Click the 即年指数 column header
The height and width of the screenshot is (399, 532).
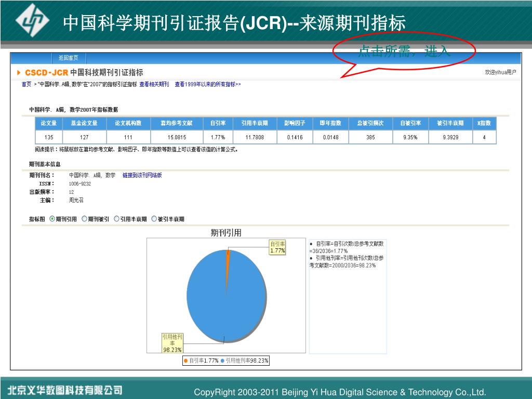(x=330, y=123)
